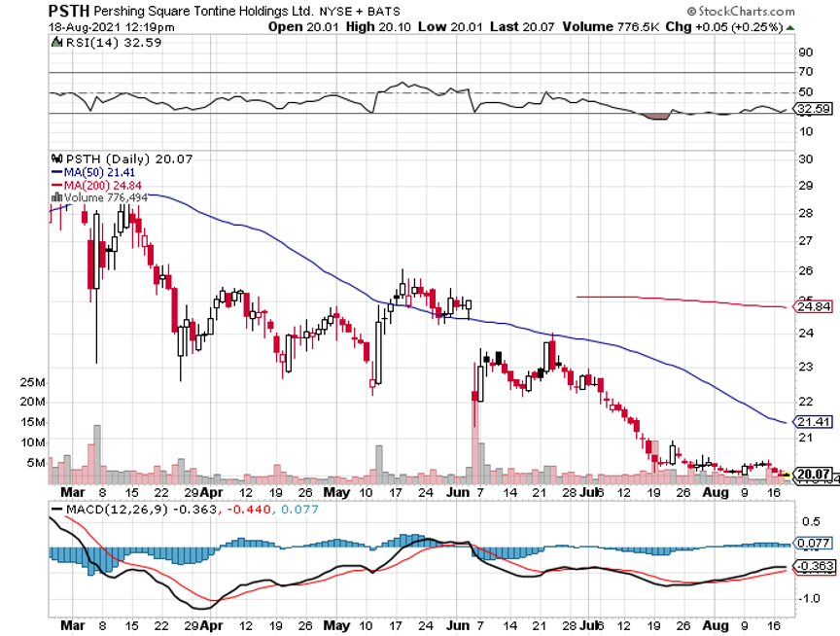Click the green up-arrow change indicator
The width and height of the screenshot is (840, 636).
coord(790,27)
